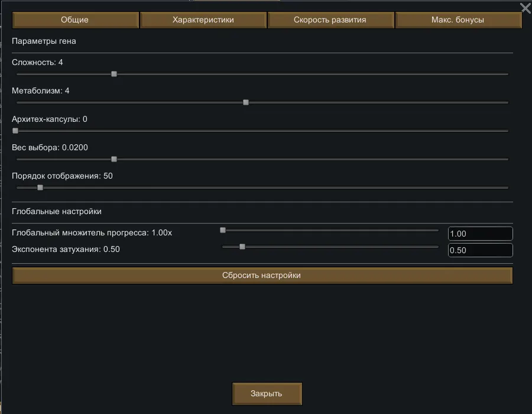This screenshot has height=414, width=532.
Task: Go to the Макс. бонусы tab
Action: (x=458, y=20)
